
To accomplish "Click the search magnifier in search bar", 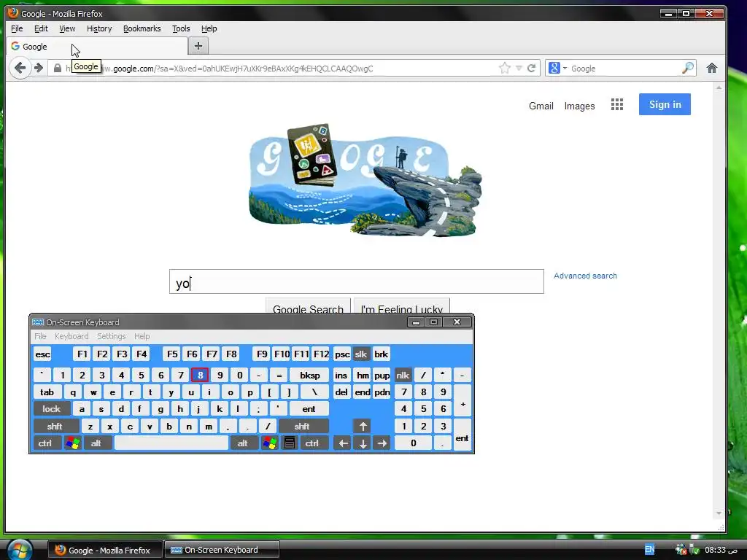I will (x=687, y=68).
